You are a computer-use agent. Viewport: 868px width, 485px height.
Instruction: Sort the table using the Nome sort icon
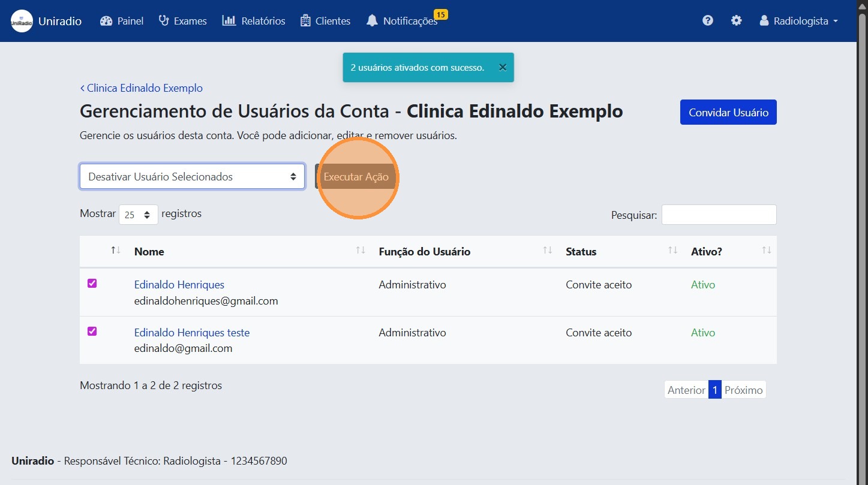[359, 251]
